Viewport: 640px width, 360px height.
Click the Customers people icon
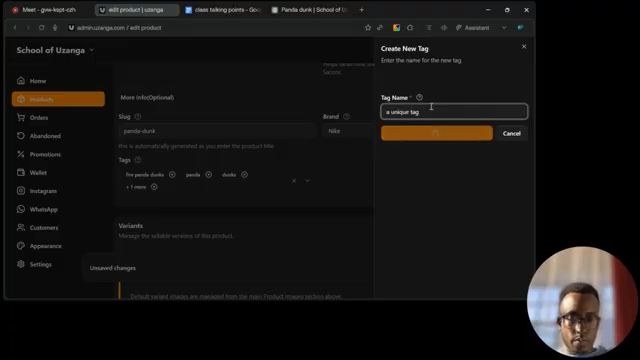coord(21,227)
